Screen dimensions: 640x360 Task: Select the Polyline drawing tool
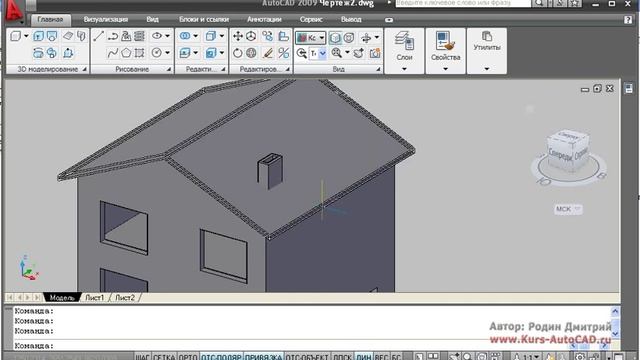(x=113, y=36)
